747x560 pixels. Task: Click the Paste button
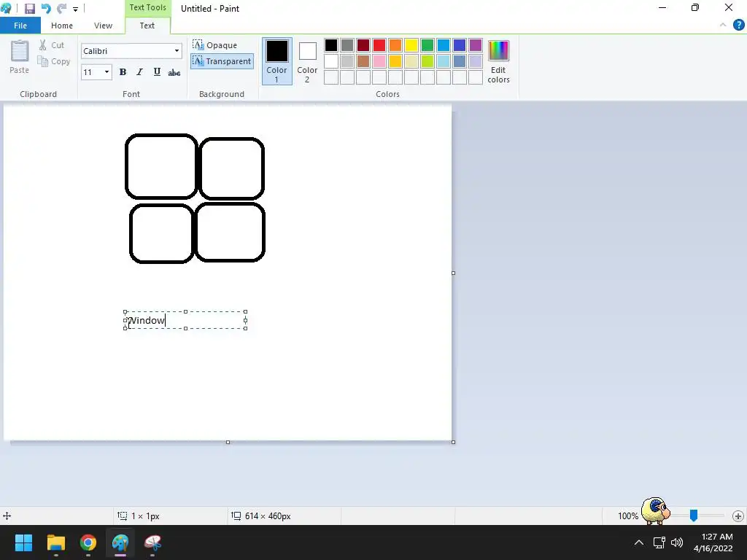tap(20, 57)
